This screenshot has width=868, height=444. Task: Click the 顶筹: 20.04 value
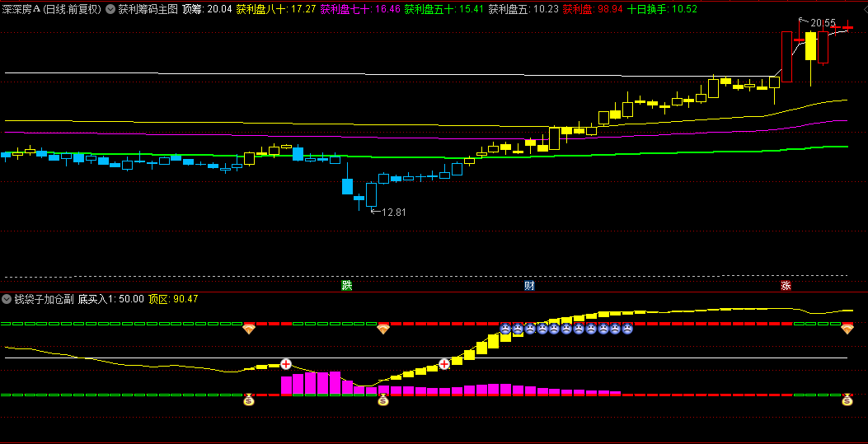coord(206,9)
